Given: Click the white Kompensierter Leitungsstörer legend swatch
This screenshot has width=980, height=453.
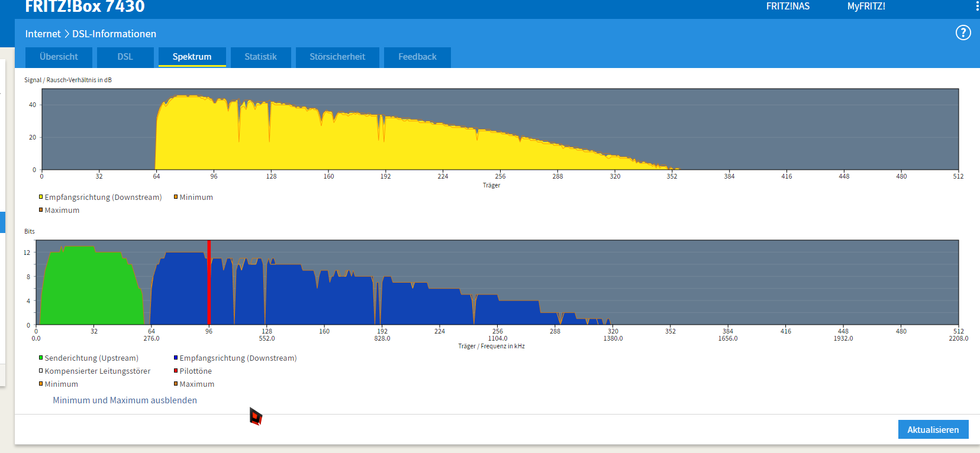Looking at the screenshot, I should [x=41, y=371].
